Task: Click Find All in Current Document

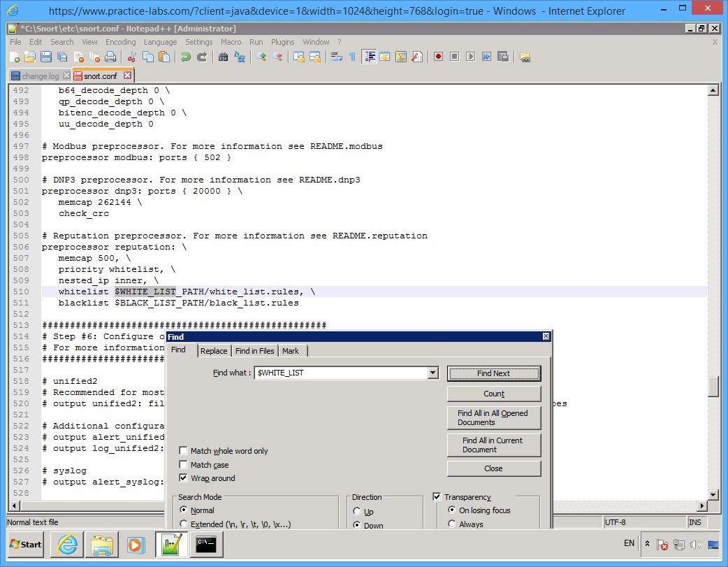Action: coord(494,445)
